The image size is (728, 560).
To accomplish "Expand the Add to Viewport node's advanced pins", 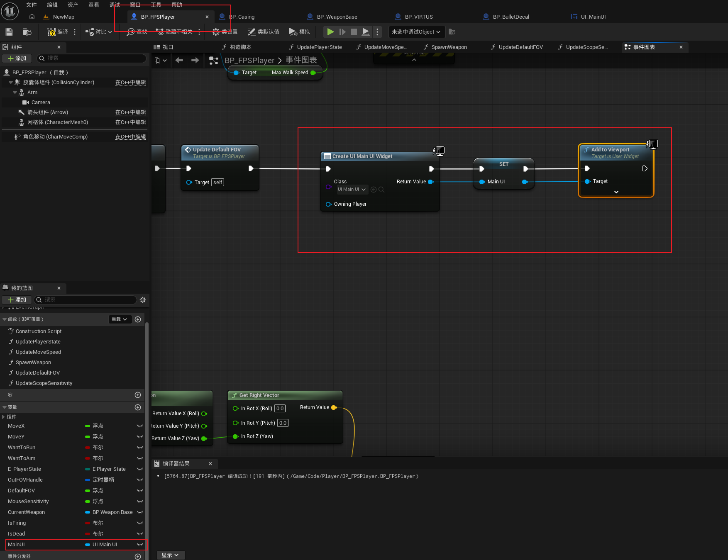I will coord(616,192).
